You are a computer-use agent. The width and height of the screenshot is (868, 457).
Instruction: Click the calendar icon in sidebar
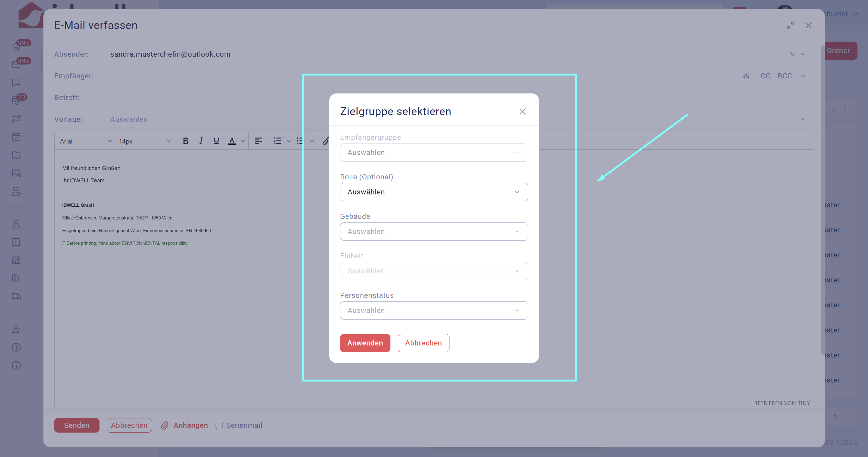coord(16,137)
